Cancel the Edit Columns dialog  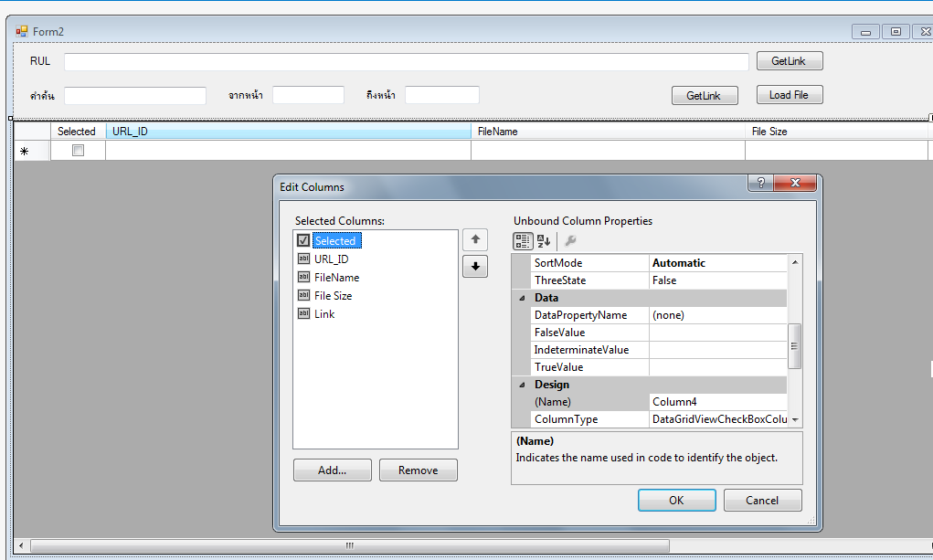[x=762, y=501]
